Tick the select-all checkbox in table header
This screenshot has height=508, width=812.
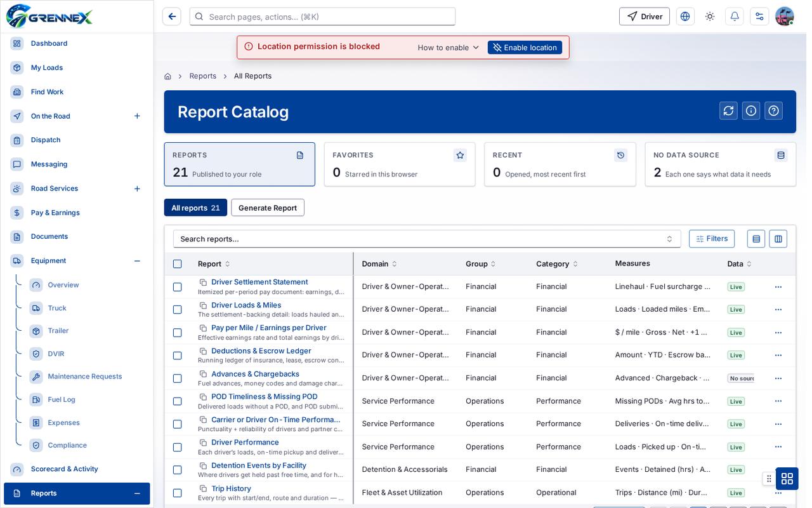178,264
